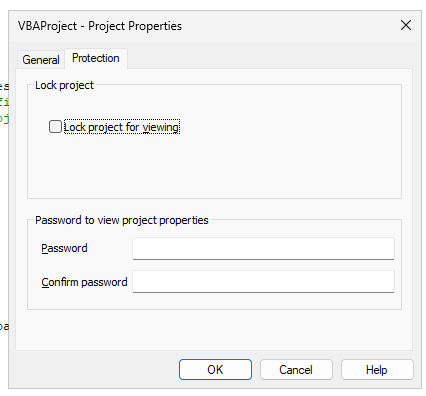Image resolution: width=426 pixels, height=396 pixels.
Task: Click the code window behind the dialog
Action: [4, 200]
